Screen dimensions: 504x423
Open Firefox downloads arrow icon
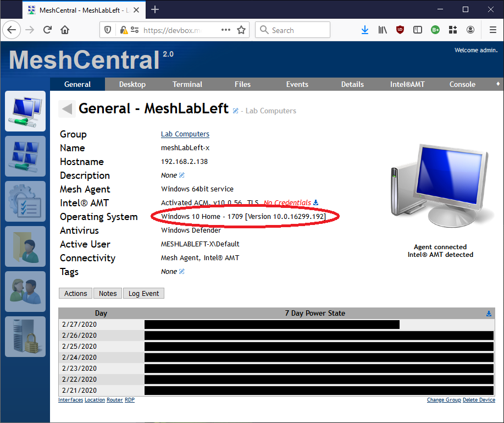(x=365, y=30)
